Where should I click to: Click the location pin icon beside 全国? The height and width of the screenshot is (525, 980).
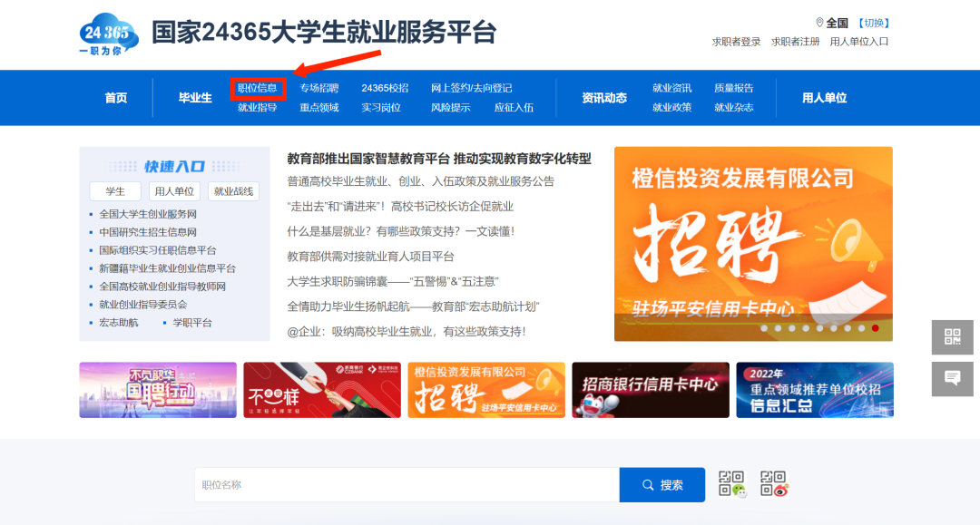[x=819, y=23]
